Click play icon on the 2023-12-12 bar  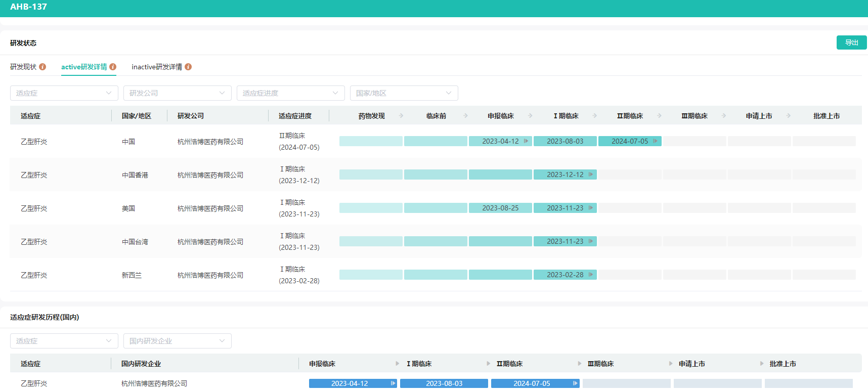pos(590,175)
